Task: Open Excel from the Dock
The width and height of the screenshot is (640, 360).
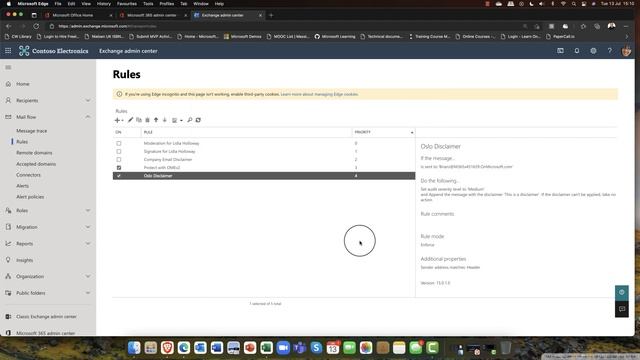Action: point(267,348)
